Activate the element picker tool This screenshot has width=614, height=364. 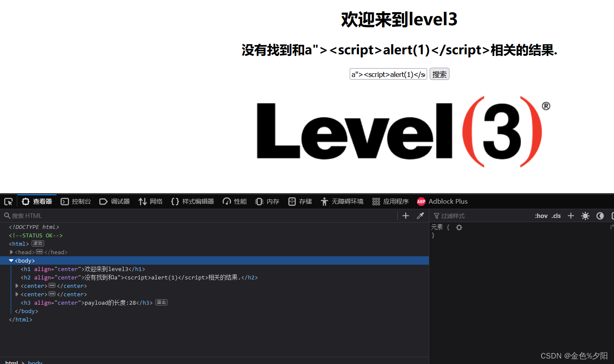pos(8,202)
